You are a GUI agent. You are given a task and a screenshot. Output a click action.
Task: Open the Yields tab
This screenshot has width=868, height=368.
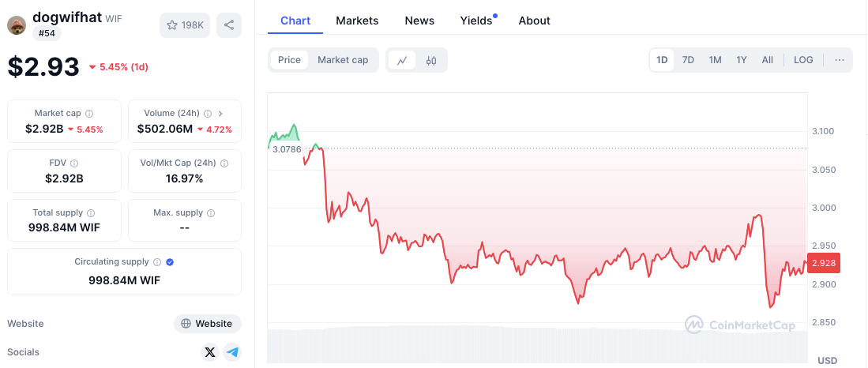[476, 21]
